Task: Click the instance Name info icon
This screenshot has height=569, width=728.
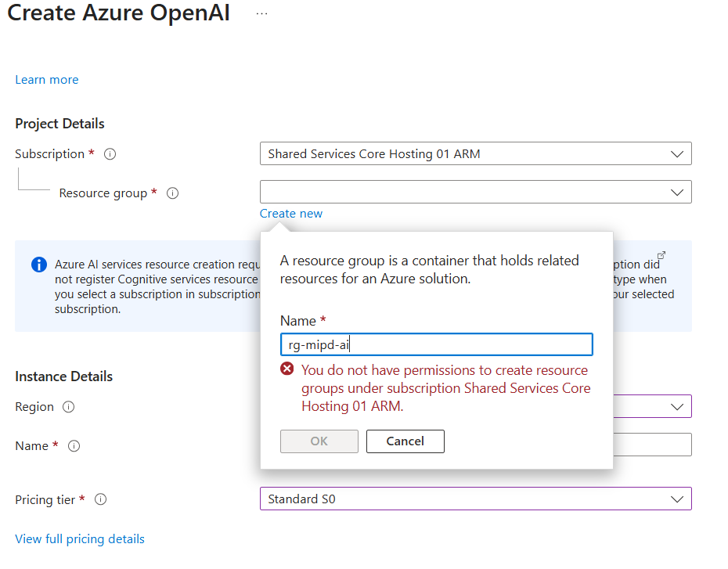Action: point(74,446)
